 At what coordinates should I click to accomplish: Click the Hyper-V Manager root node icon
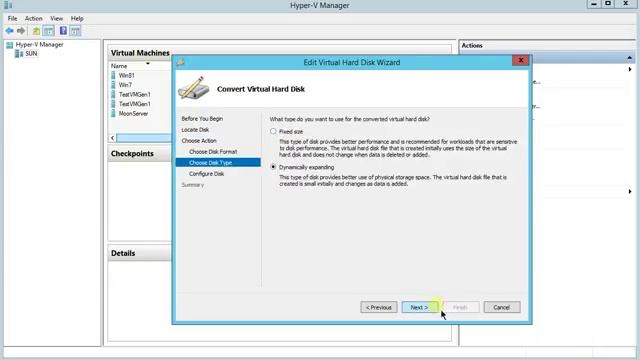pos(10,45)
